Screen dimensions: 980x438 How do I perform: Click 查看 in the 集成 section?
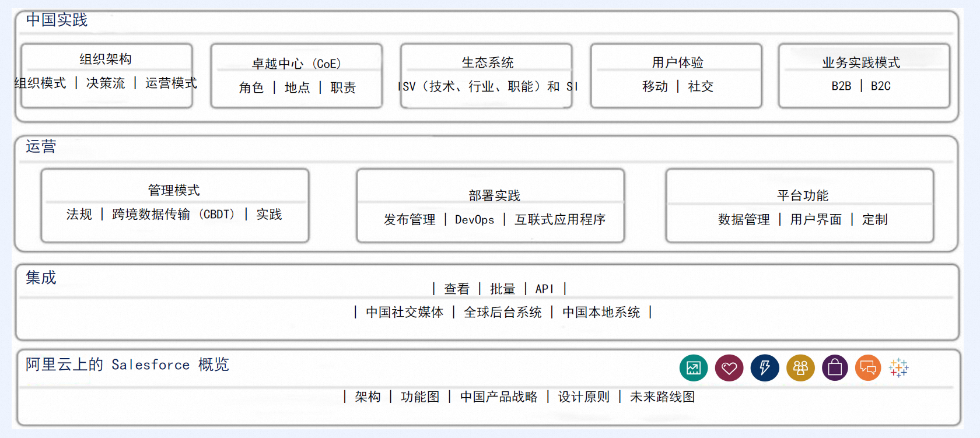[457, 289]
